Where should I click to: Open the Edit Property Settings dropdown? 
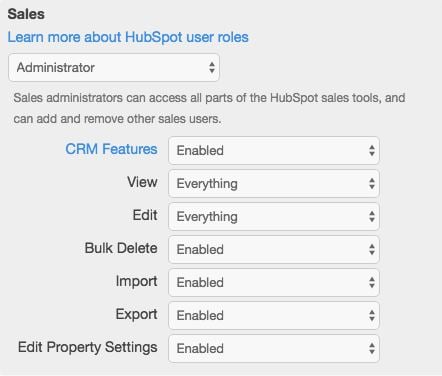coord(274,348)
